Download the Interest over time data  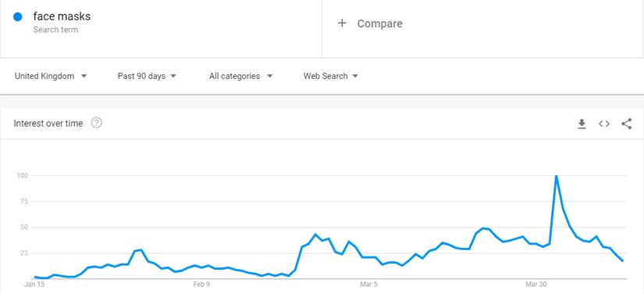[x=582, y=124]
